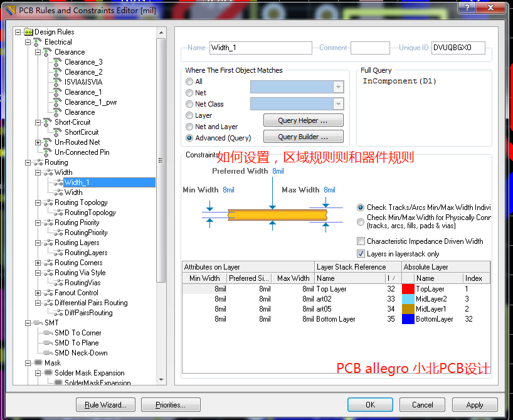513x420 pixels.
Task: Click the ISVIA&ISVIA rule icon
Action: 58,81
